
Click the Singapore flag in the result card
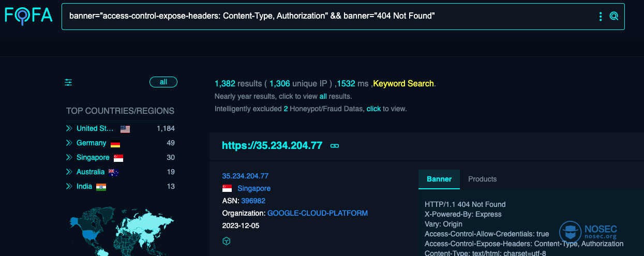(227, 188)
